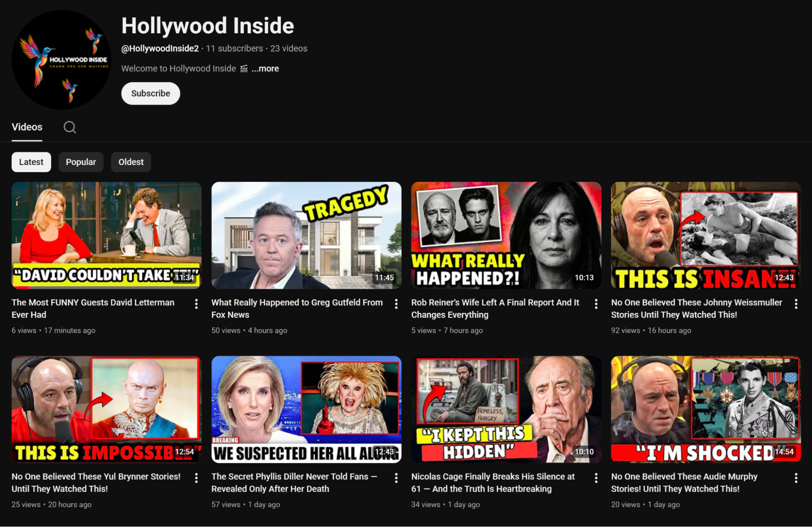Play the Rob Reiner's Wife thumbnail

506,235
